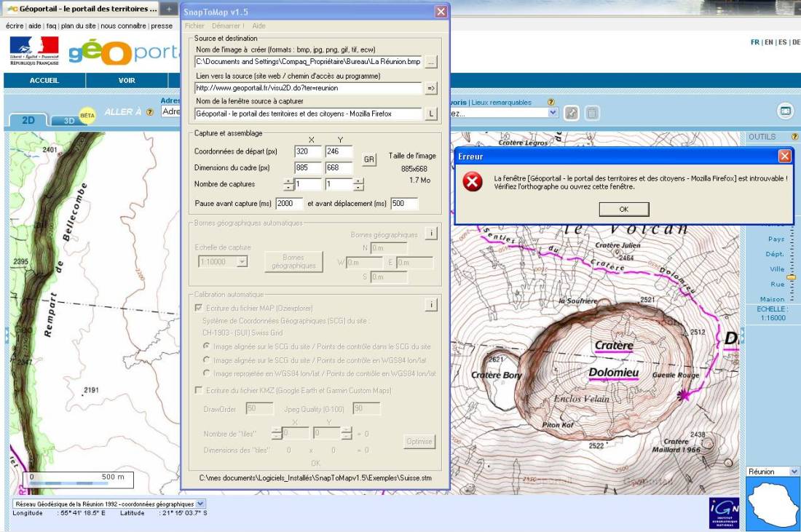Click the 'Pause avant capture' field showing 2000

(x=288, y=204)
